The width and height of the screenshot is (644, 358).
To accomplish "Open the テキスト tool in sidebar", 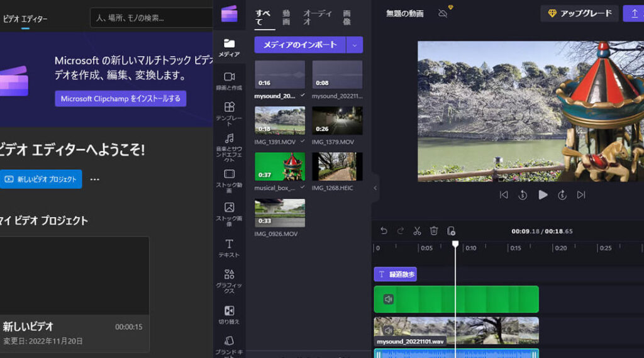I will (x=229, y=248).
